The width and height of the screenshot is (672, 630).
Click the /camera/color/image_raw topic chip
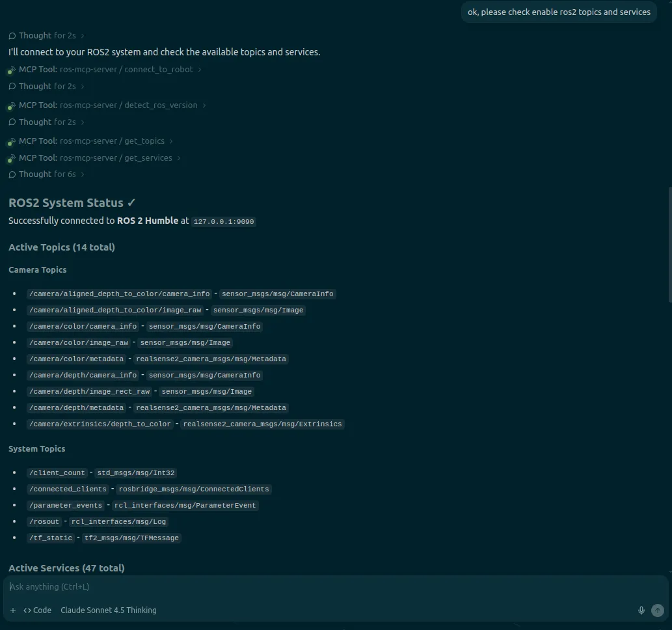[78, 343]
